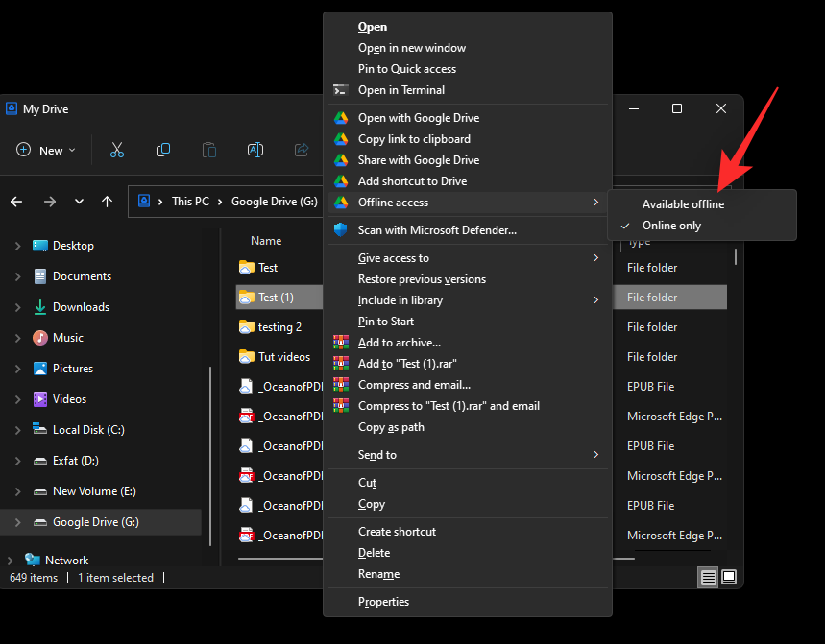This screenshot has height=644, width=825.
Task: Click the Copy toolbar icon
Action: 163,150
